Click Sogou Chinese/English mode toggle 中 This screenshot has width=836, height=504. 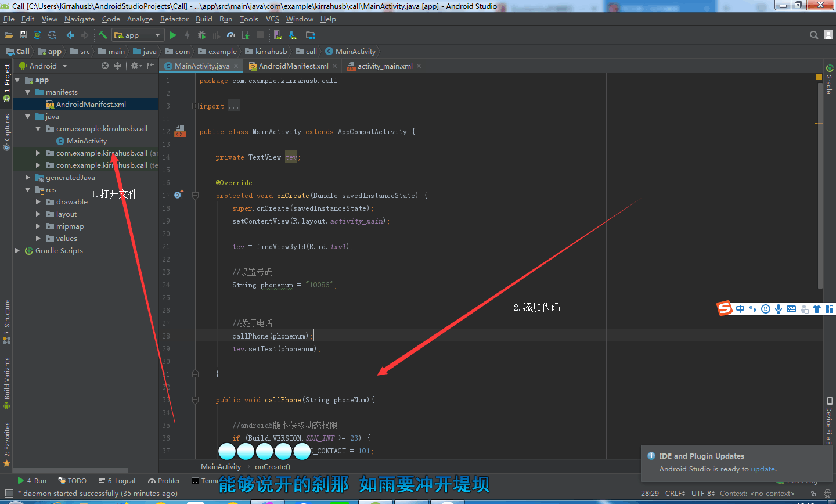740,309
